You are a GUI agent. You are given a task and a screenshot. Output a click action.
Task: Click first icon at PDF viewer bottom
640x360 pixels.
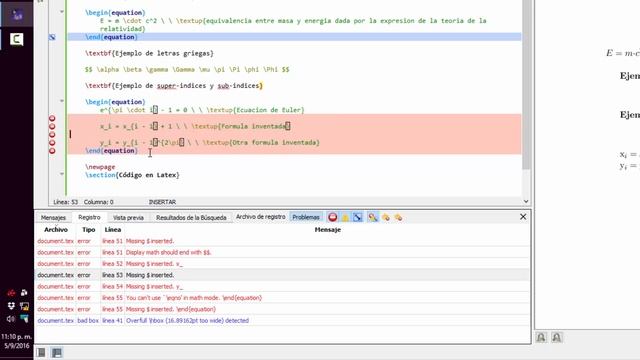click(541, 338)
